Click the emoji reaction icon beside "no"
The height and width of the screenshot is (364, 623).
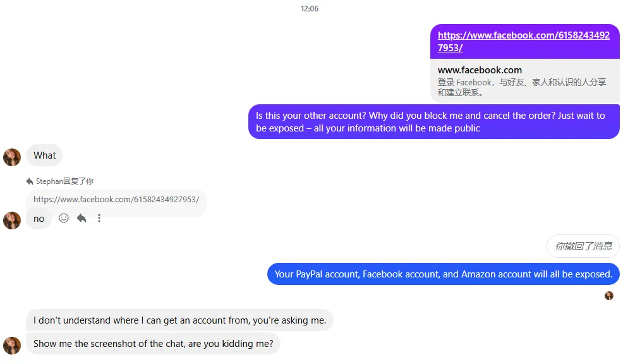pyautogui.click(x=64, y=218)
